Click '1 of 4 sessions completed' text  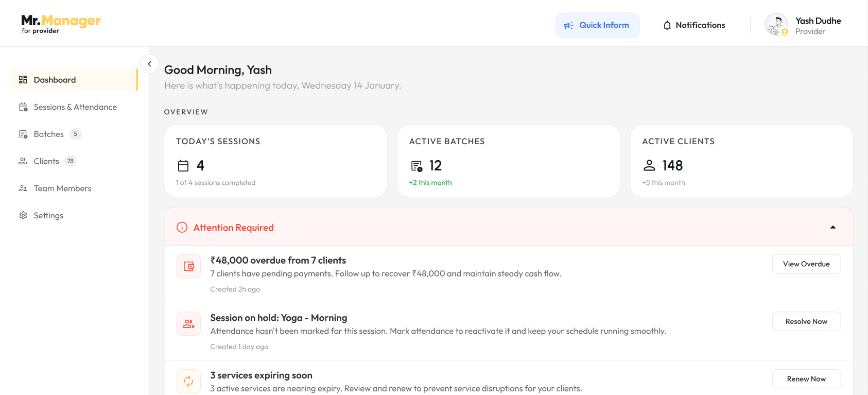click(216, 183)
